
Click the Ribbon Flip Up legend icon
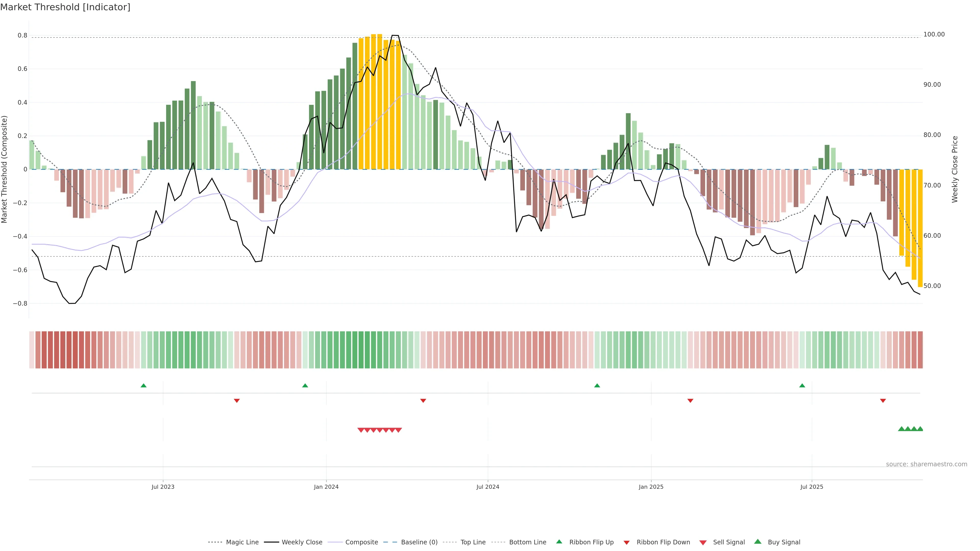point(559,542)
